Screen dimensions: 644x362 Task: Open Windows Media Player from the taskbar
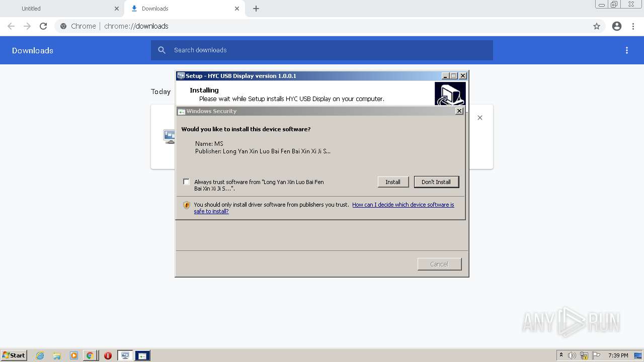coord(73,355)
